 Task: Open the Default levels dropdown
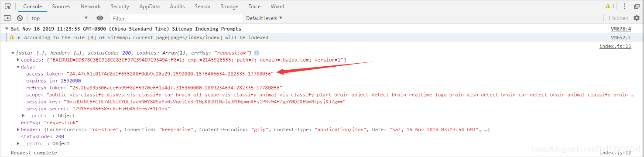[x=264, y=18]
